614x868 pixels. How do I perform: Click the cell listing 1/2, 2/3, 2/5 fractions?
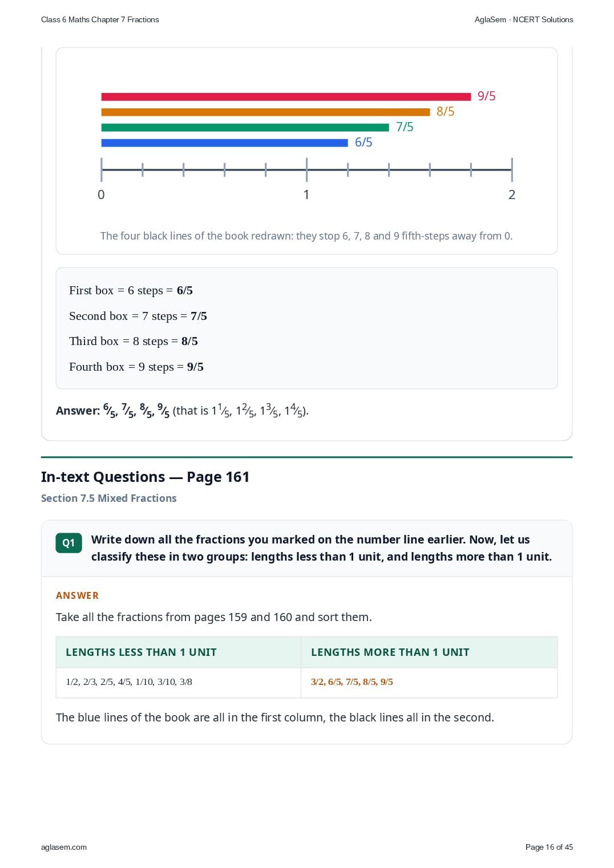(179, 682)
